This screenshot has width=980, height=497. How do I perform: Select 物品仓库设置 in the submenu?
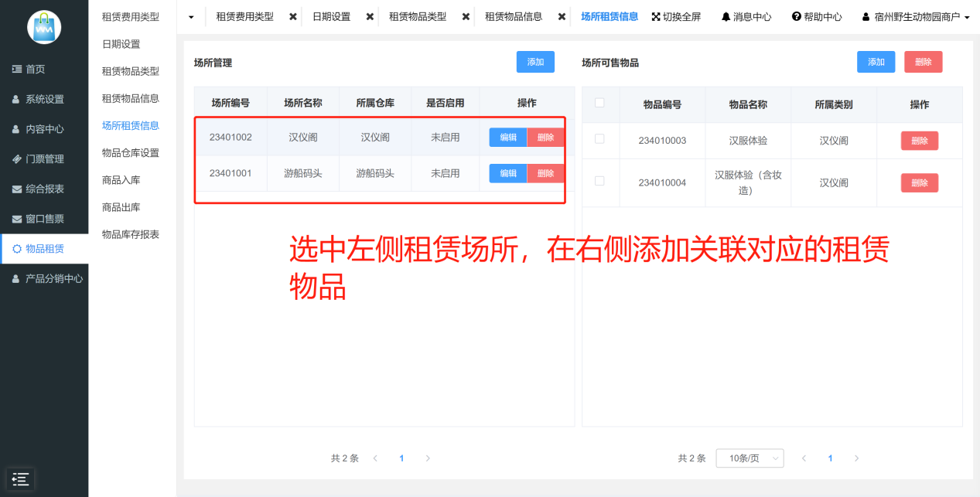[x=131, y=153]
